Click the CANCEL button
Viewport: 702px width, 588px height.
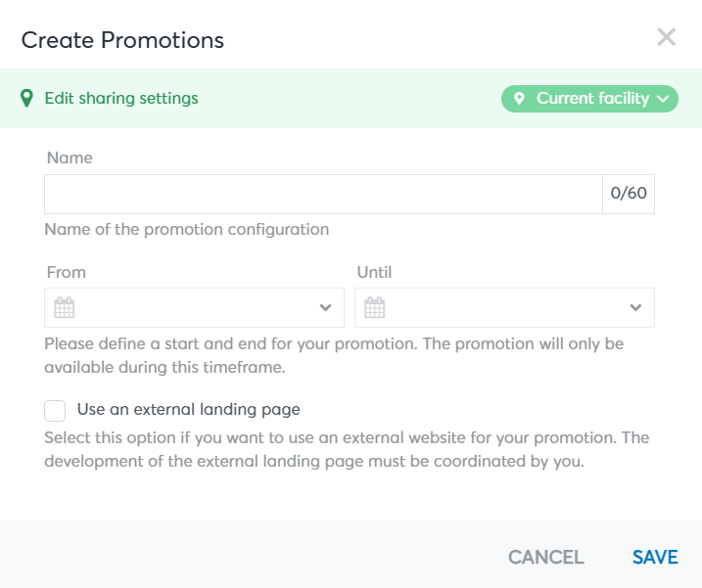point(545,557)
